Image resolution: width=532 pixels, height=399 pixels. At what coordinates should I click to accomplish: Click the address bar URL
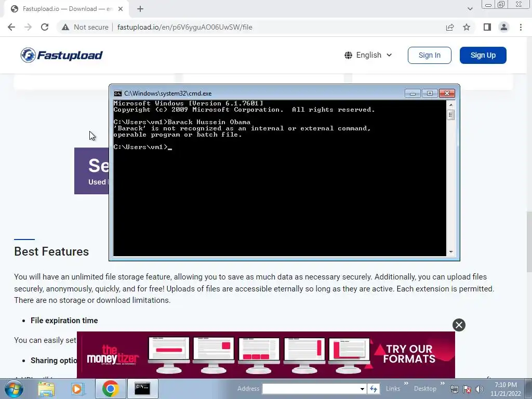184,27
